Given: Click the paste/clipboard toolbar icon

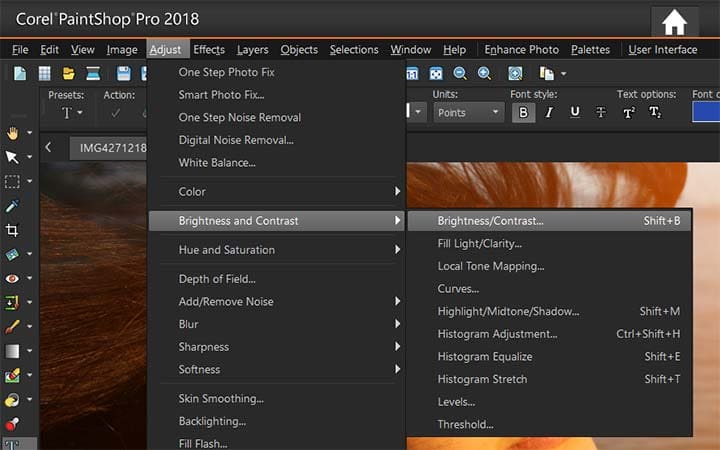Looking at the screenshot, I should pyautogui.click(x=546, y=73).
